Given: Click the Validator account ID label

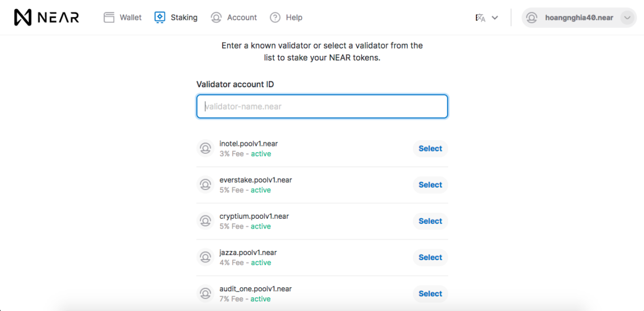Looking at the screenshot, I should tap(236, 84).
